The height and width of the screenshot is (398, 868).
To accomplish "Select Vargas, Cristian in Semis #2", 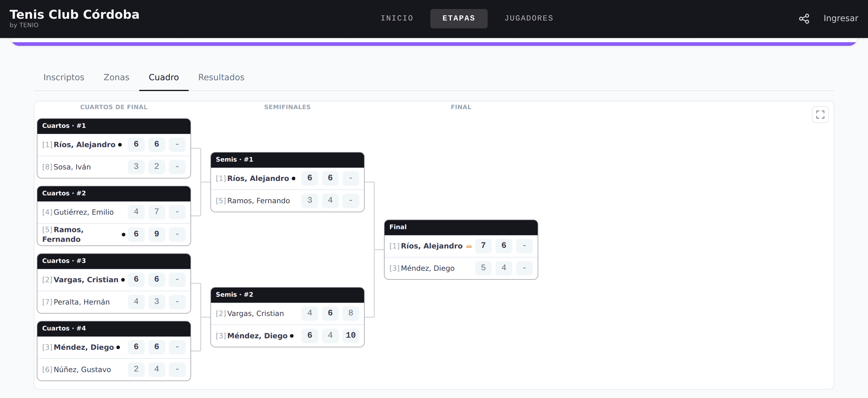I will (255, 314).
